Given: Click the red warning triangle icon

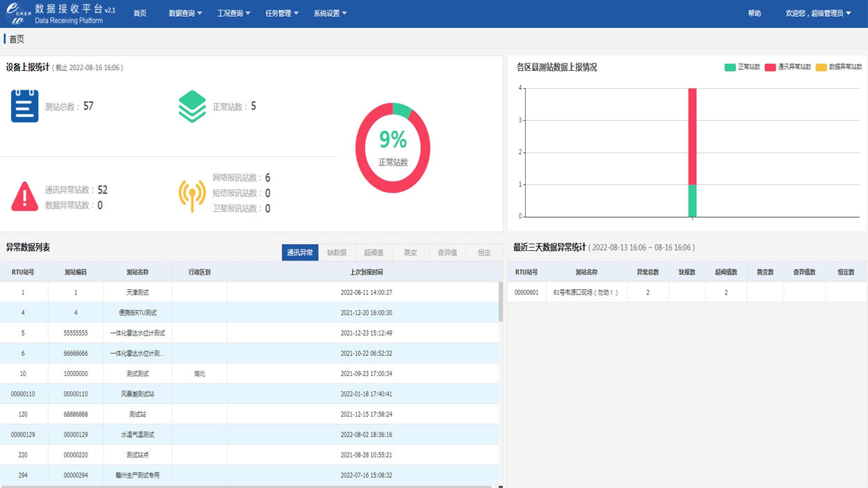Looking at the screenshot, I should [x=25, y=197].
